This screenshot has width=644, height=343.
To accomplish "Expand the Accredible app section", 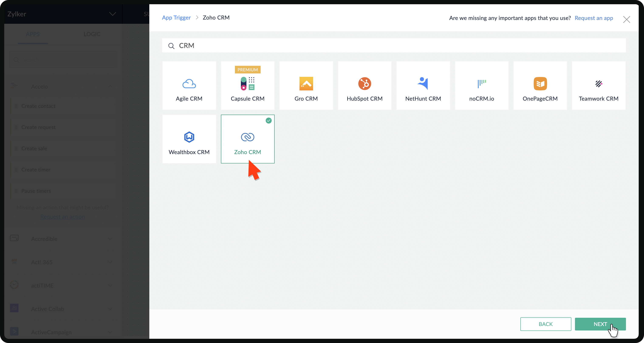I will click(x=110, y=239).
